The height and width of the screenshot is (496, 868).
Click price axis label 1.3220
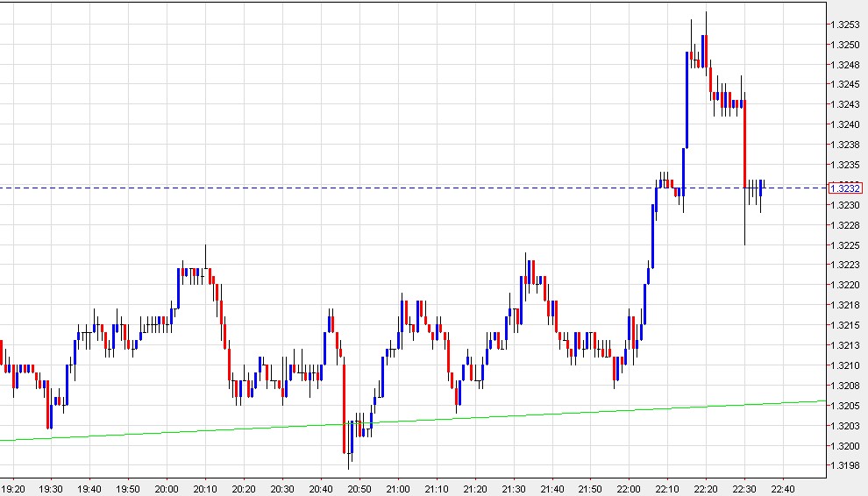coord(845,285)
